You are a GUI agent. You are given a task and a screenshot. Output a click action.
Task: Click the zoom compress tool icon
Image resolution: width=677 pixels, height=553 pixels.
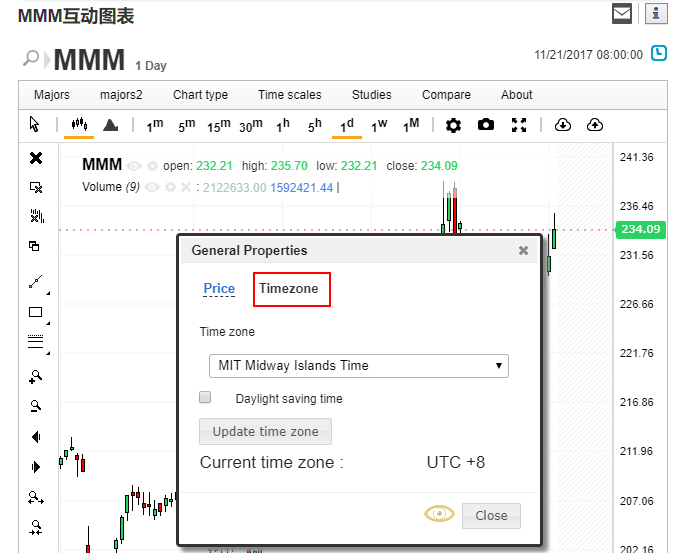(36, 528)
